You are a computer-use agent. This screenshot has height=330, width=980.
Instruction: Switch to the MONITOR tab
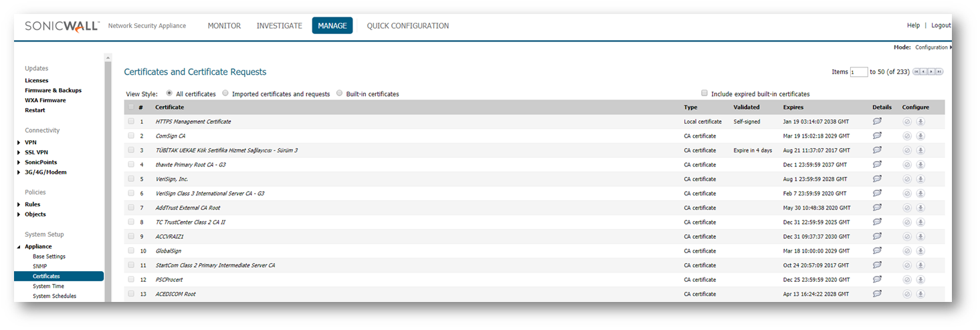(224, 25)
